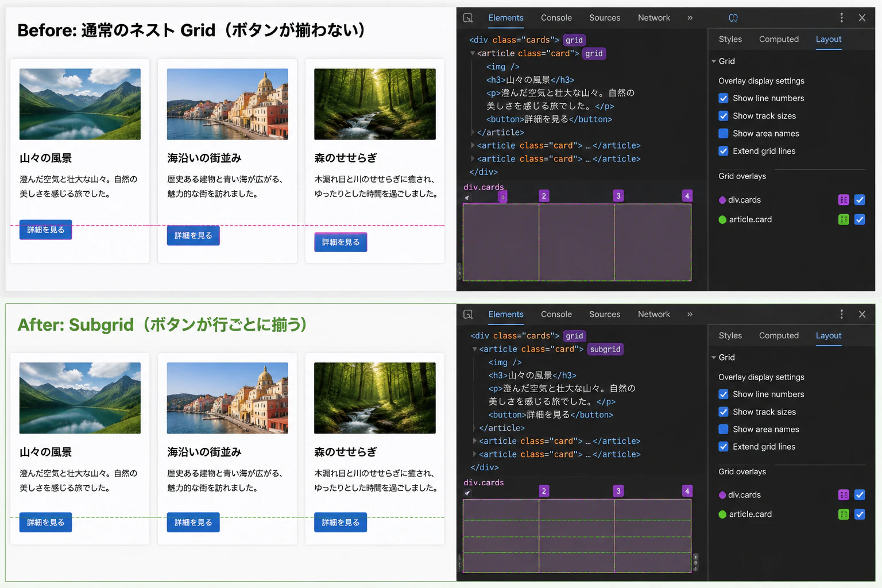Click line number badge 2 in After grid preview
The height and width of the screenshot is (588, 882).
(544, 491)
